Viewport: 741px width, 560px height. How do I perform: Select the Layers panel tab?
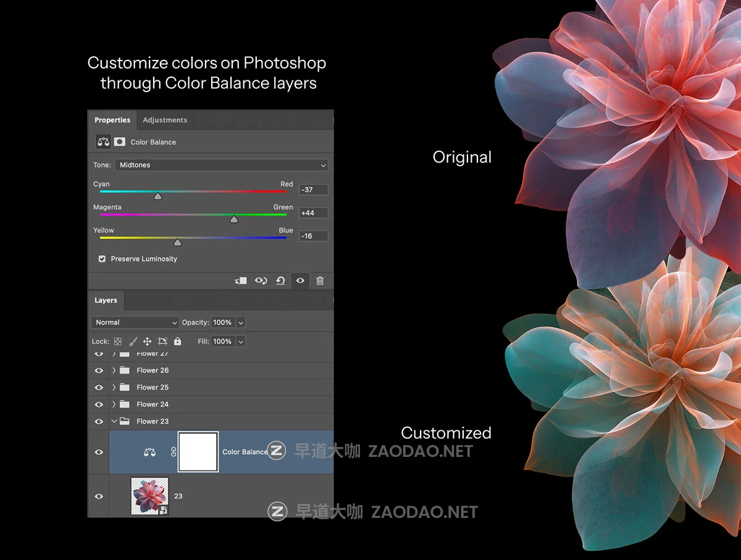click(x=106, y=301)
